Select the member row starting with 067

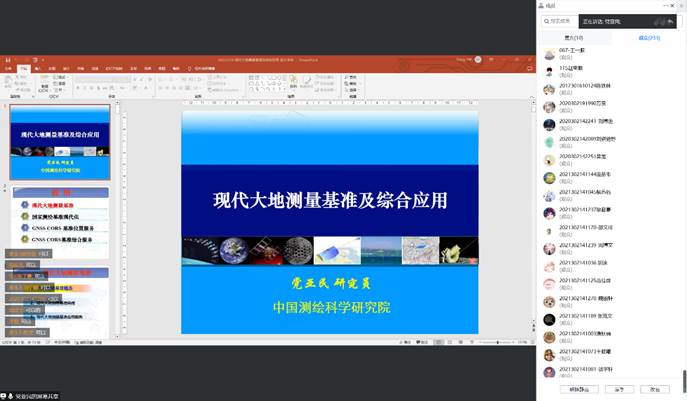coord(612,54)
